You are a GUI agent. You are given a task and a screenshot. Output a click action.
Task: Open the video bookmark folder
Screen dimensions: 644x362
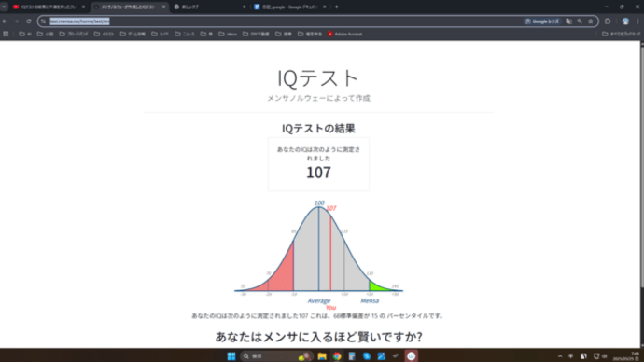point(228,35)
